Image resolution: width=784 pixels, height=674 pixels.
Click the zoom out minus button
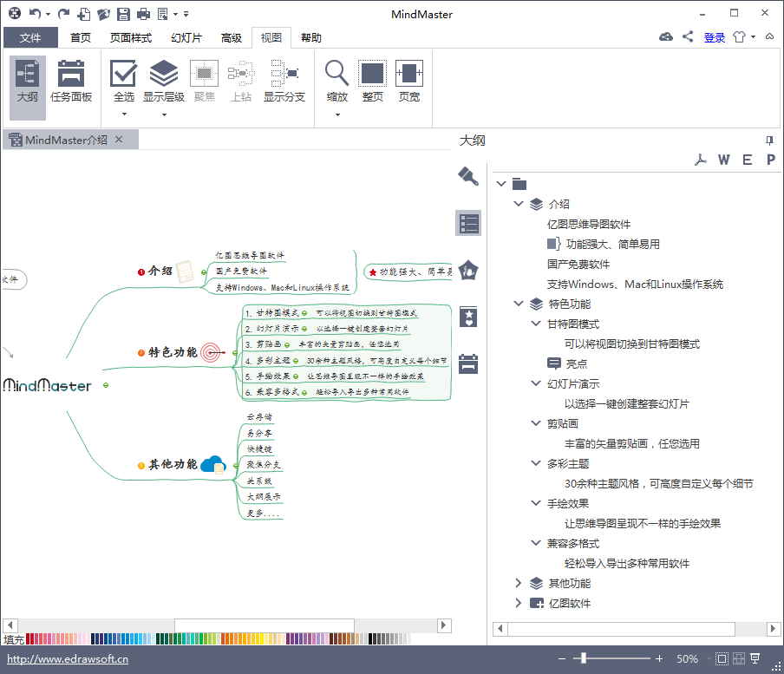pyautogui.click(x=561, y=658)
